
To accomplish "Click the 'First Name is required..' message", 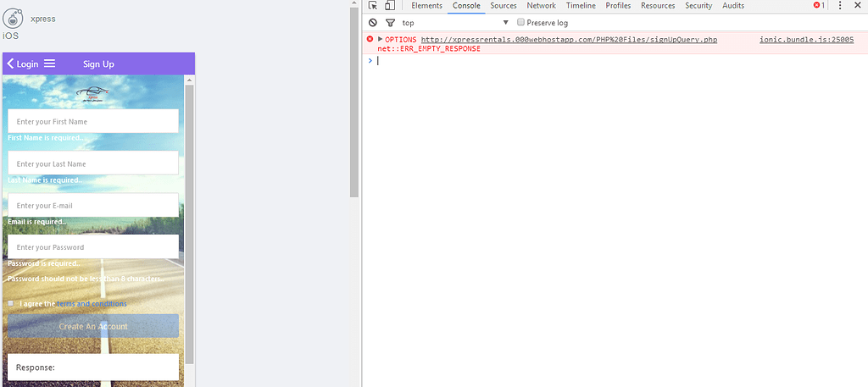I will point(47,138).
